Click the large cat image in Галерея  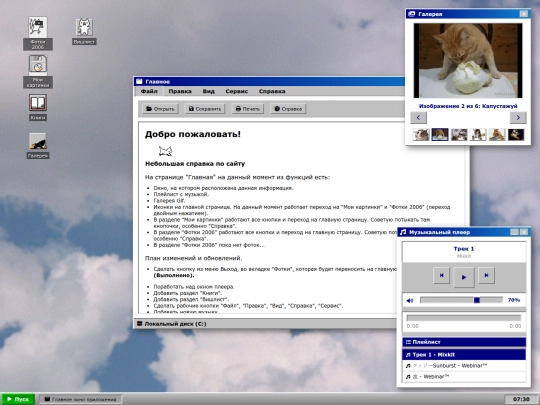tap(468, 61)
